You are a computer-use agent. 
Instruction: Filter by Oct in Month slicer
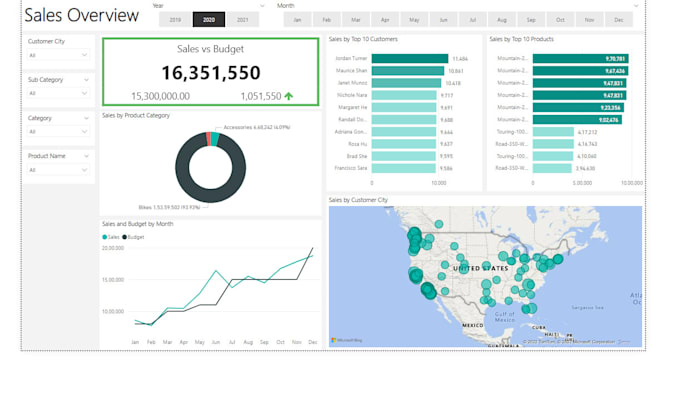click(x=561, y=20)
